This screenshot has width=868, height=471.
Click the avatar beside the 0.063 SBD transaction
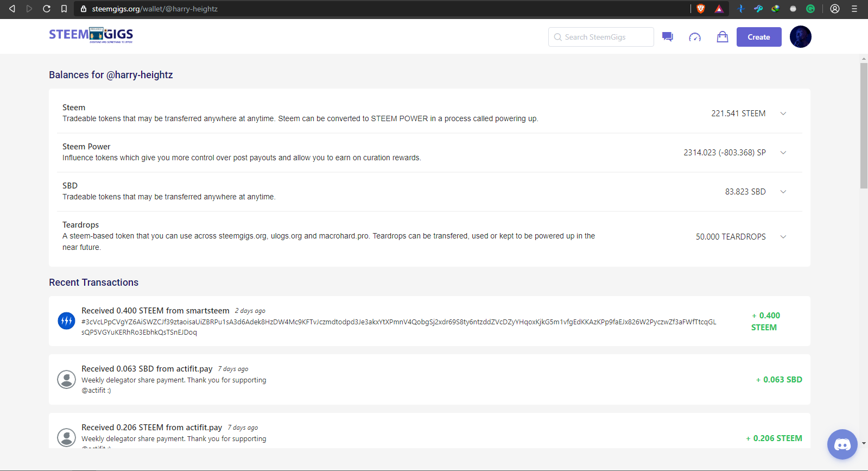[x=66, y=379]
